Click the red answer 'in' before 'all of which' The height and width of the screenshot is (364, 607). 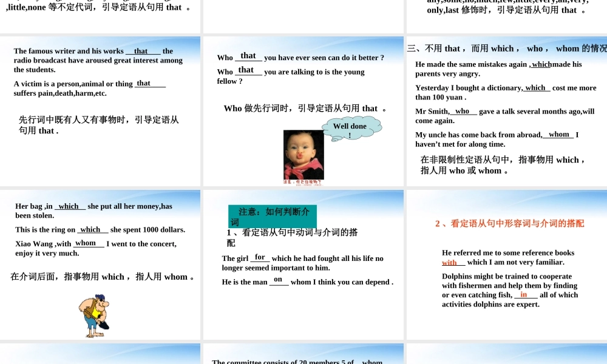[x=523, y=294]
